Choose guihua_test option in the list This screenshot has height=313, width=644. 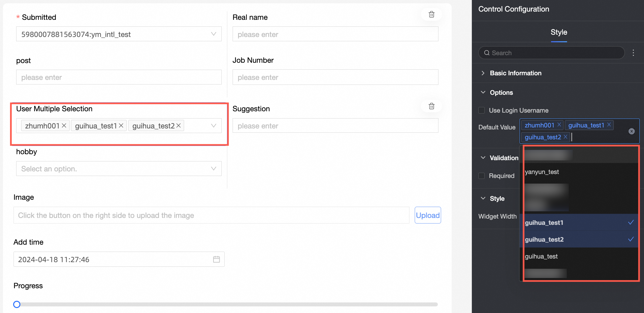tap(541, 257)
